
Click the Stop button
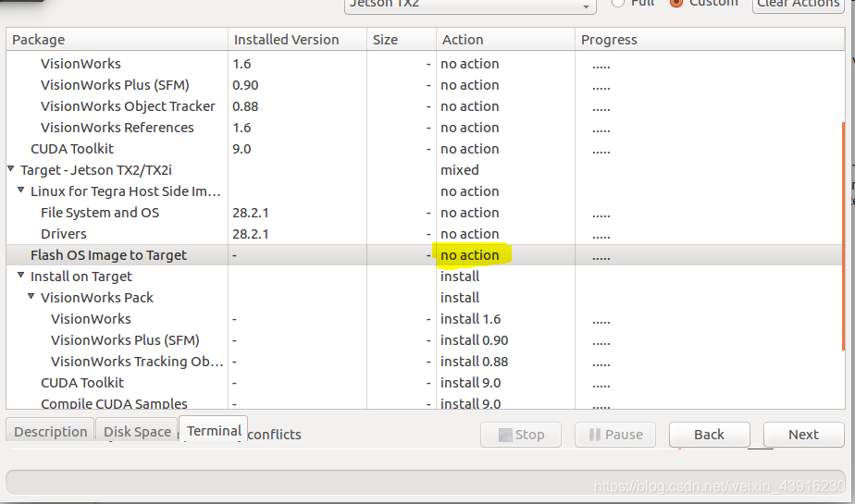tap(521, 435)
